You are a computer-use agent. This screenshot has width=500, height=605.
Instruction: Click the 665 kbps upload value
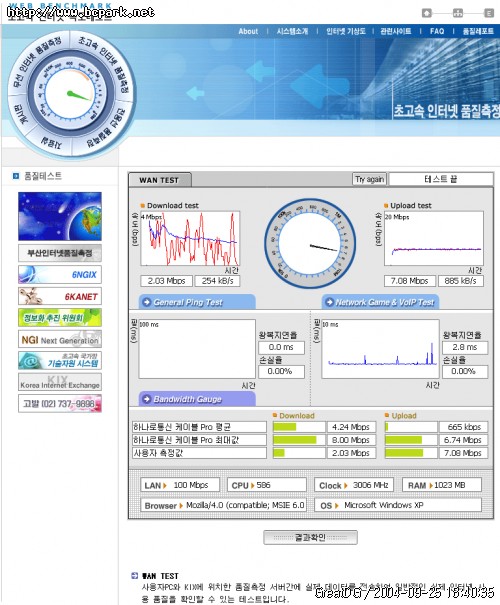(x=463, y=427)
